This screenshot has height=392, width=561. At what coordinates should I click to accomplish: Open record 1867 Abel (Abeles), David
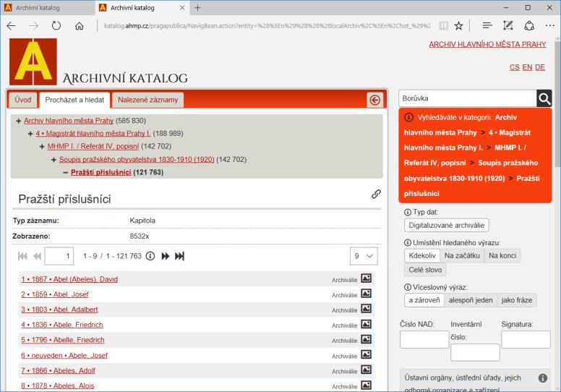tap(69, 279)
